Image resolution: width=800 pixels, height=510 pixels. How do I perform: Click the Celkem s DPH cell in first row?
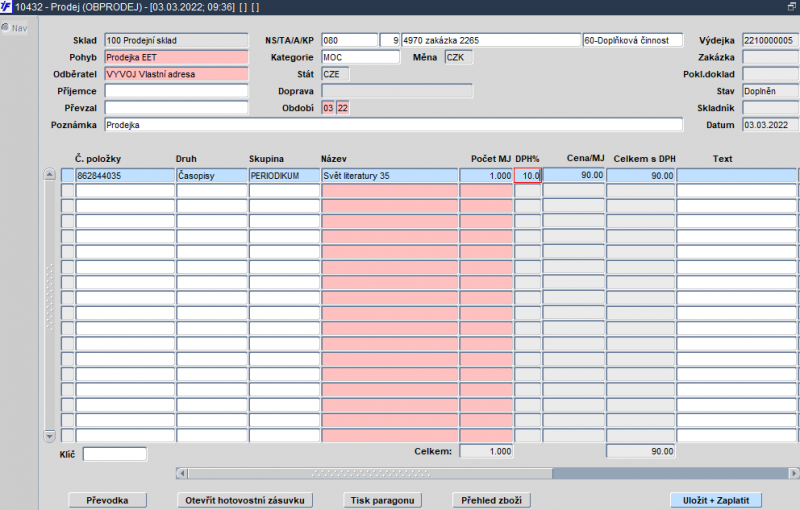[641, 175]
